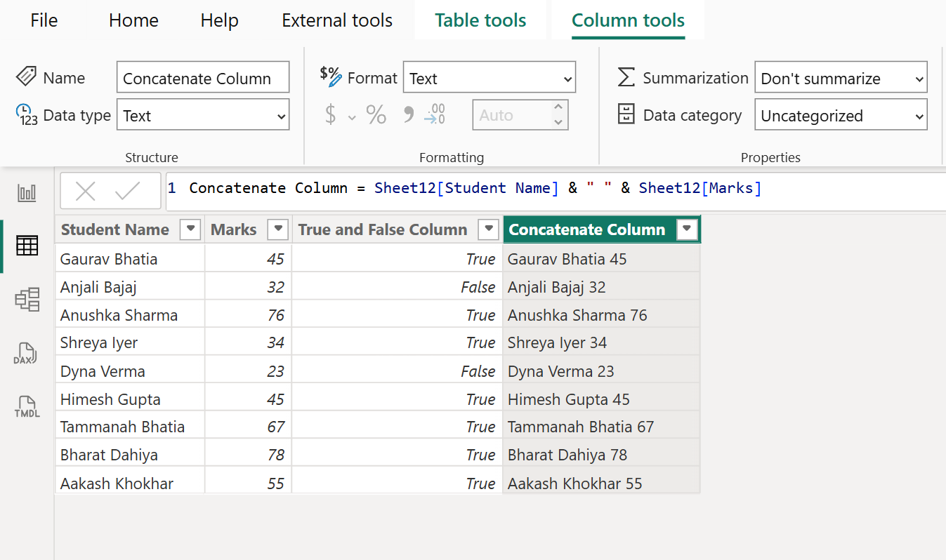Open the Home ribbon tab
Screen dimensions: 946x560
pos(133,20)
